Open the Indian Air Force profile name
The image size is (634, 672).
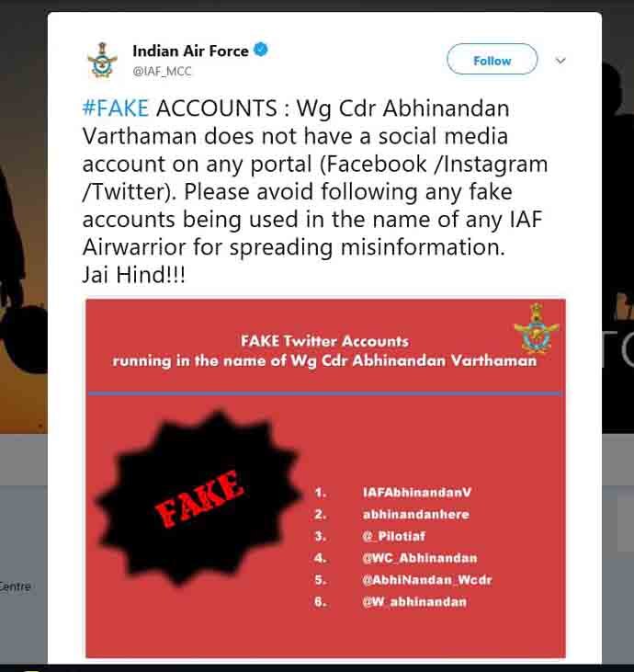190,51
